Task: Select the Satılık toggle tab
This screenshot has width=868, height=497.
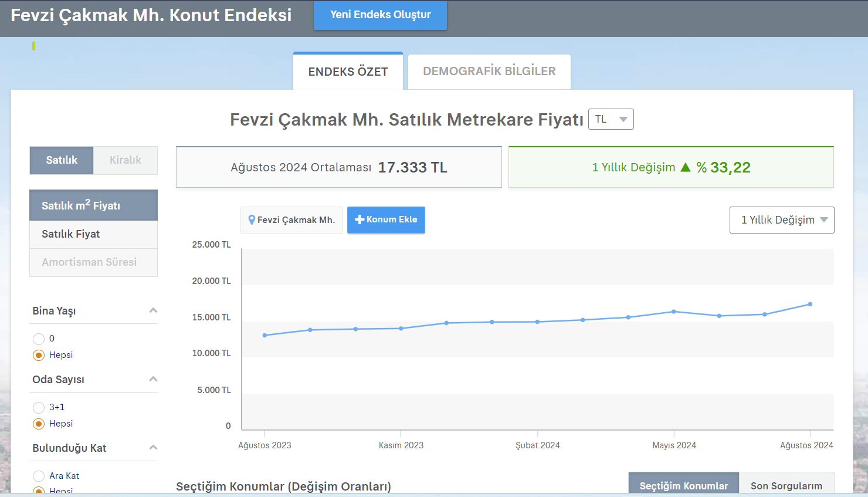Action: click(62, 160)
